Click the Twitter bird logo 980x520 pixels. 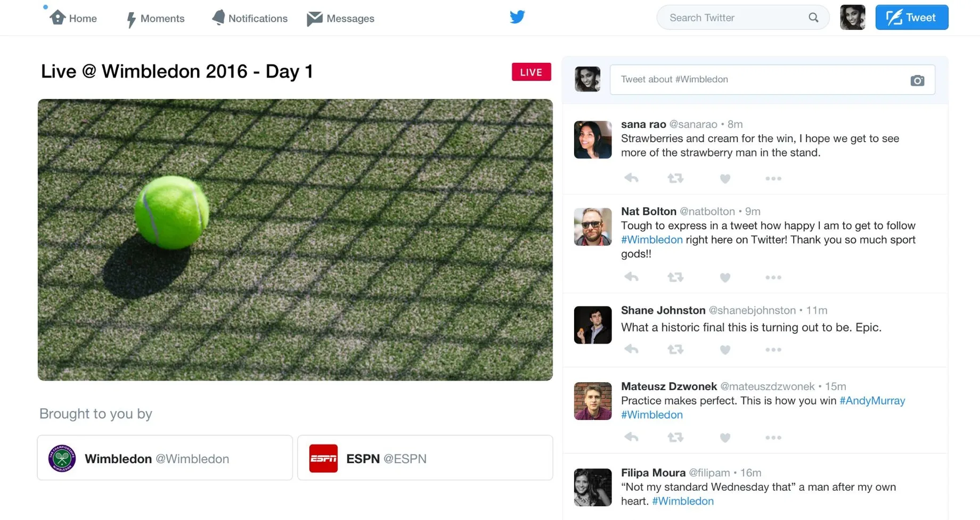(x=517, y=17)
